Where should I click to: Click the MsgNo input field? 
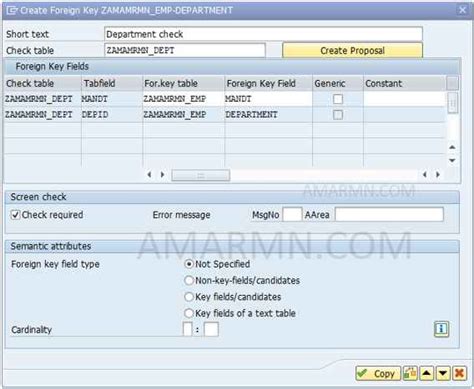(292, 215)
